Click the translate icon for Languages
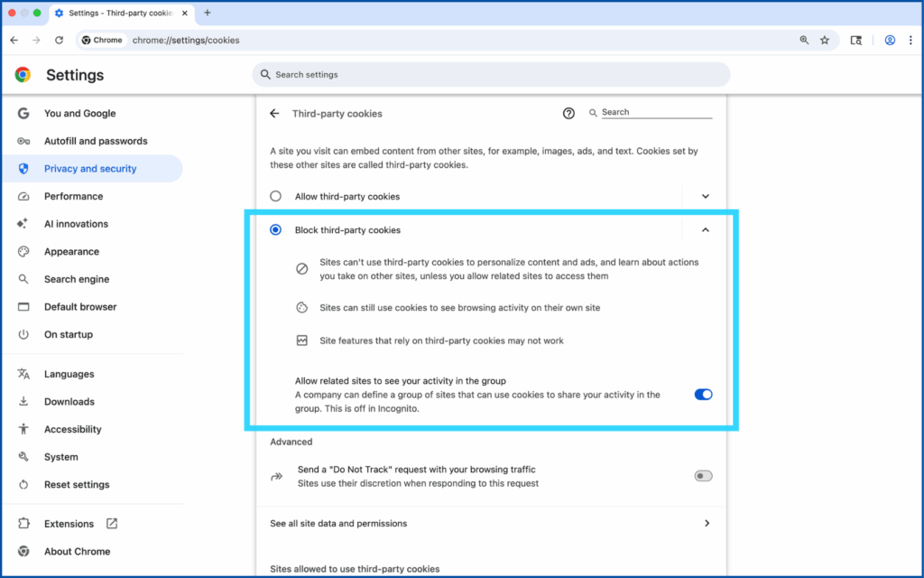 tap(23, 374)
